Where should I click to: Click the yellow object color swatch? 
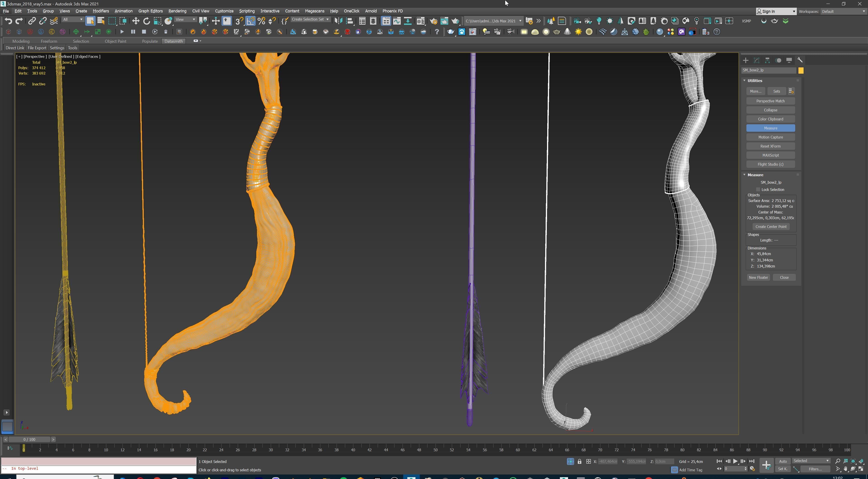click(x=801, y=70)
